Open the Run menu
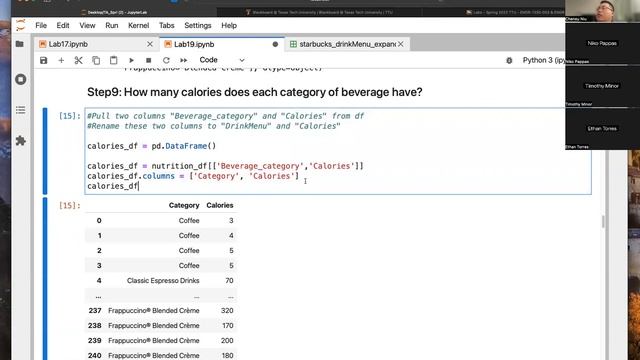The image size is (640, 360). pyautogui.click(x=111, y=25)
